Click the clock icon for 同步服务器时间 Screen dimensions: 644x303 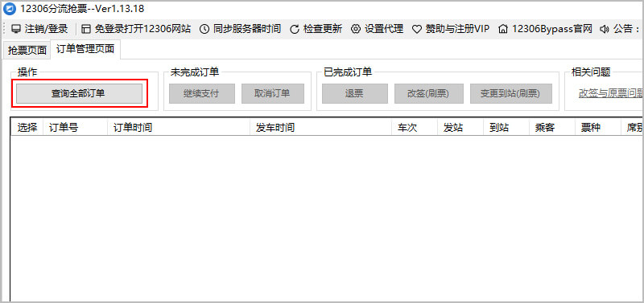tap(204, 29)
